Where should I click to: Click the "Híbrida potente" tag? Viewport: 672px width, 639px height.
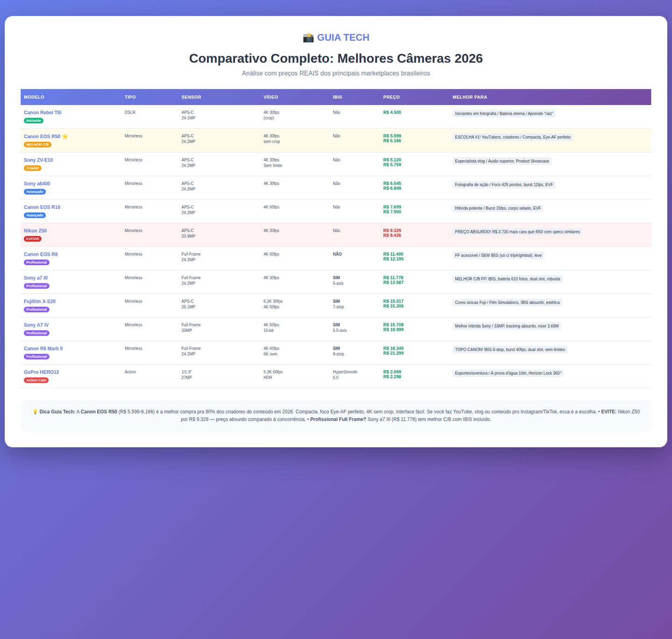pyautogui.click(x=498, y=208)
